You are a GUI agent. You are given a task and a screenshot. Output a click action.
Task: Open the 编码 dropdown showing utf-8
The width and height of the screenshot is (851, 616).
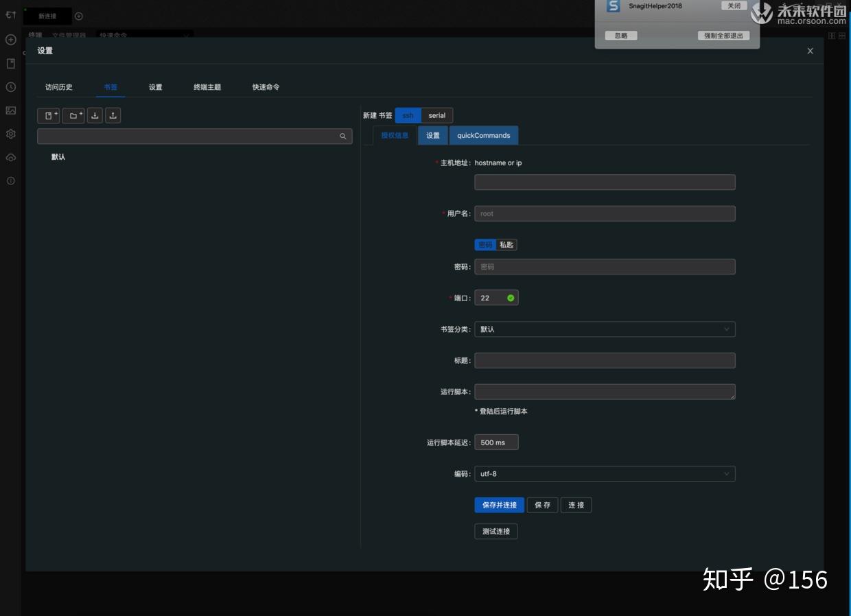tap(605, 473)
